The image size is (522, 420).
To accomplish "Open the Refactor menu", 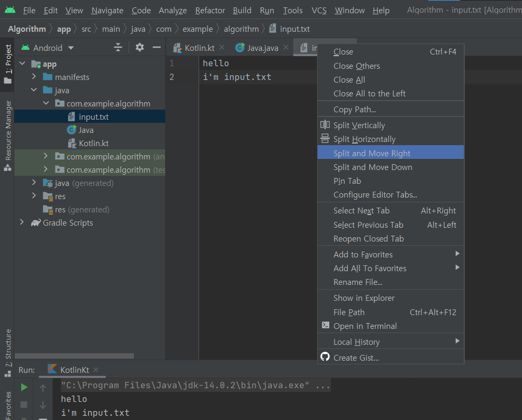I will click(x=210, y=11).
